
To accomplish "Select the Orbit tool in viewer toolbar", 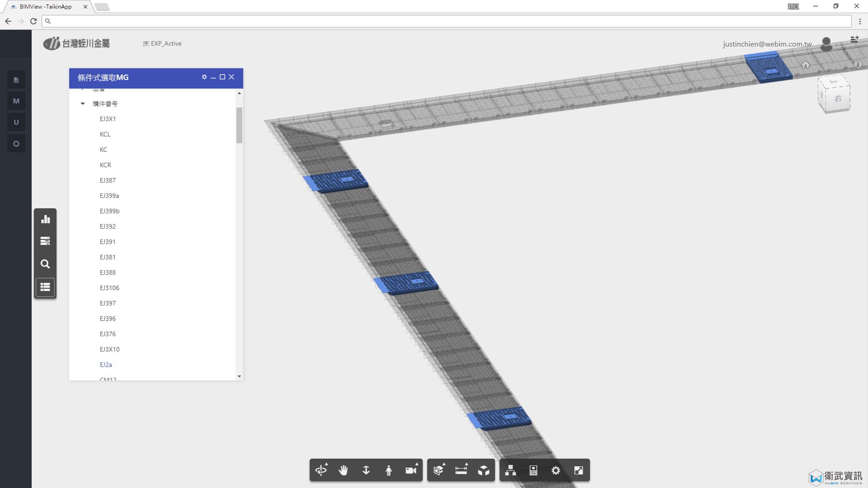I will point(321,470).
